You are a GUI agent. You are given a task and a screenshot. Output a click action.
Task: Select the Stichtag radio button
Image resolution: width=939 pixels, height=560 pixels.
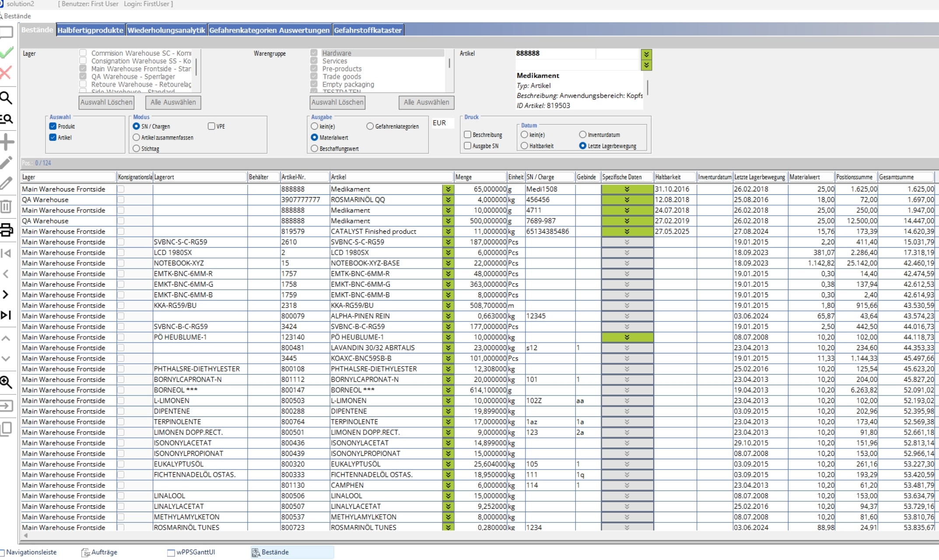136,149
